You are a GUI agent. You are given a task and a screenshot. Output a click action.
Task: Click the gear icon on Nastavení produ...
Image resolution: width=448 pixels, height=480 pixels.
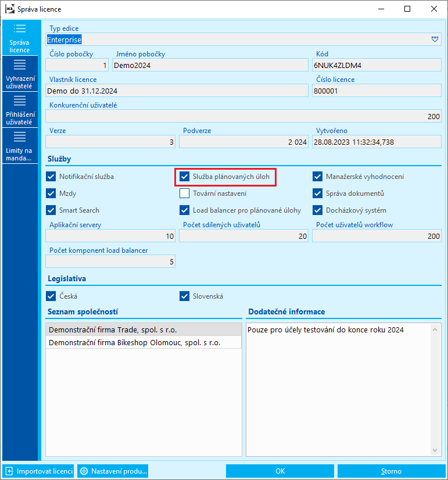[84, 471]
